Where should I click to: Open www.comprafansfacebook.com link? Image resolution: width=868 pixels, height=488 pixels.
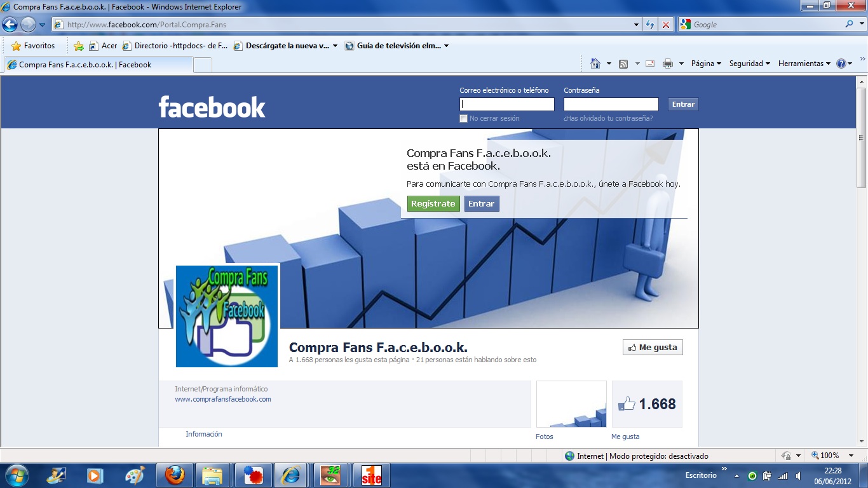pyautogui.click(x=223, y=399)
